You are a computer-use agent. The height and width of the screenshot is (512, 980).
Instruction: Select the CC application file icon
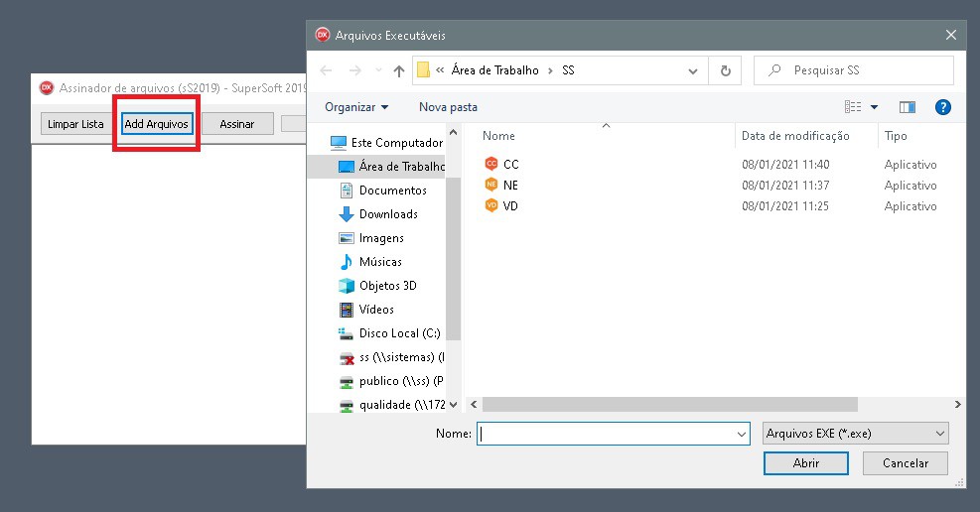pyautogui.click(x=490, y=164)
